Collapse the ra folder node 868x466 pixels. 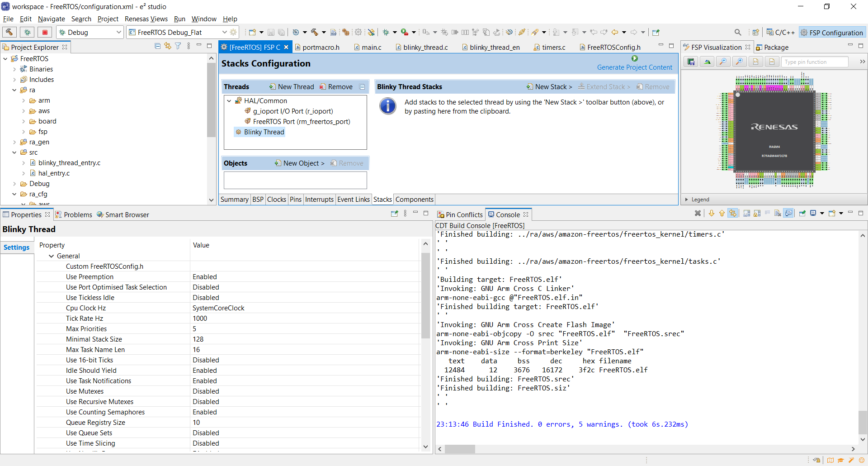coord(14,90)
